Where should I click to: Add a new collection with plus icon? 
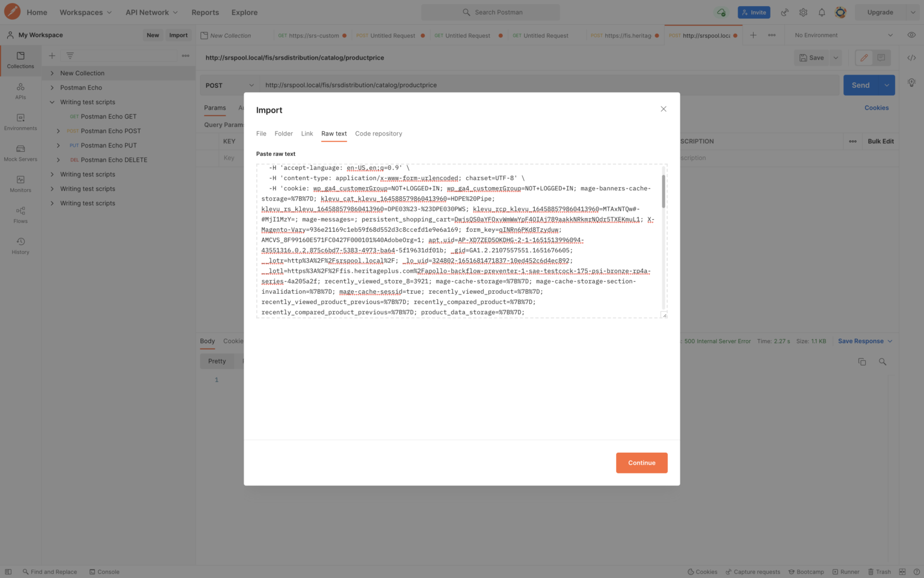click(52, 55)
